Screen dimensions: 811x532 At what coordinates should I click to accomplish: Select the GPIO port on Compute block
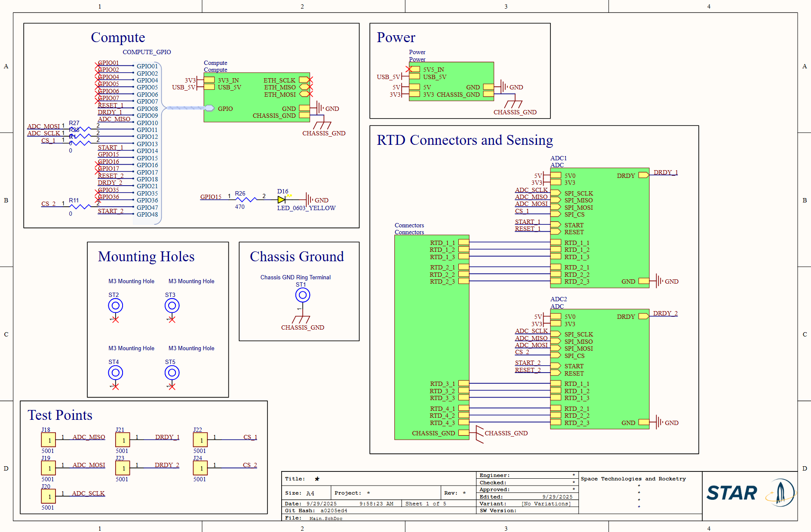coord(210,108)
